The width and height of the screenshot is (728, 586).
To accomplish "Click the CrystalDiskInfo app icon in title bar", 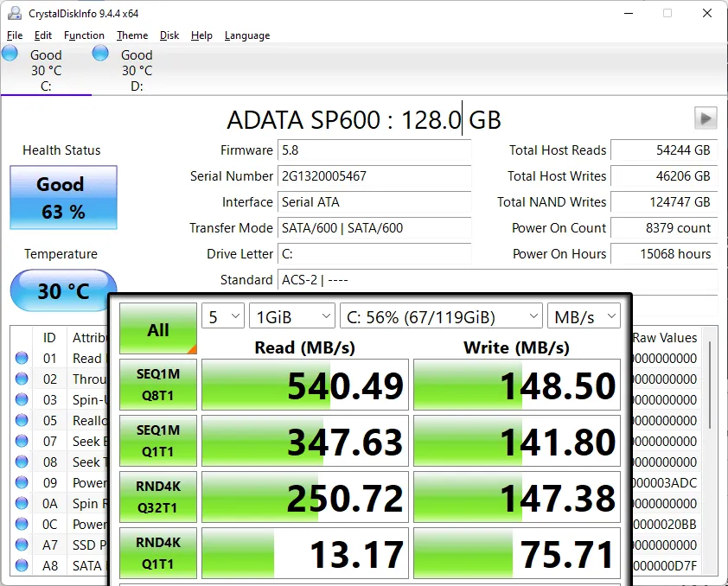I will pos(15,14).
